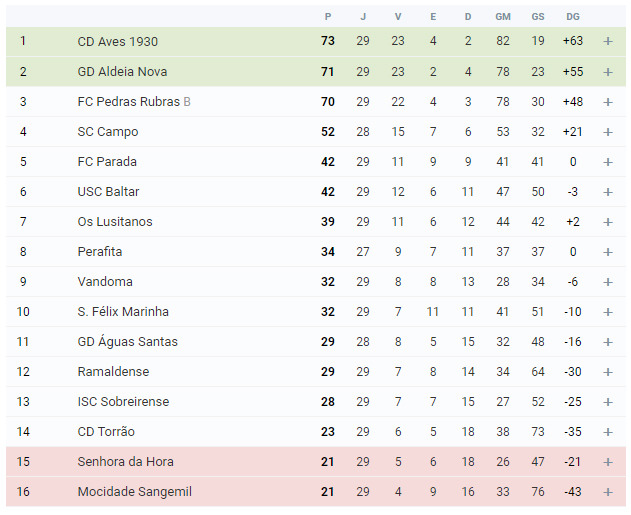The image size is (631, 515).
Task: Select the Senhora da Hora team link
Action: [125, 461]
